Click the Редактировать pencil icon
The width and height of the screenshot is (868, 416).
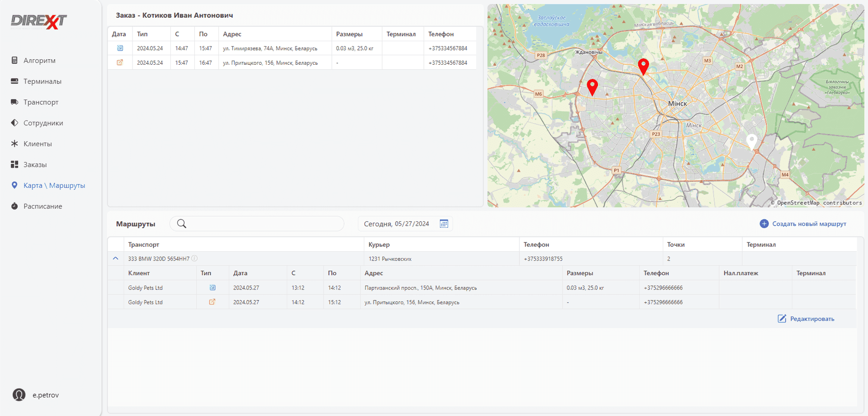[782, 319]
